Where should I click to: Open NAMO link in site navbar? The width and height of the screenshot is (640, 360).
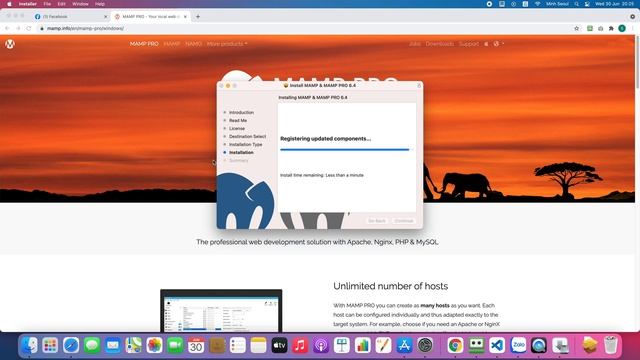193,44
